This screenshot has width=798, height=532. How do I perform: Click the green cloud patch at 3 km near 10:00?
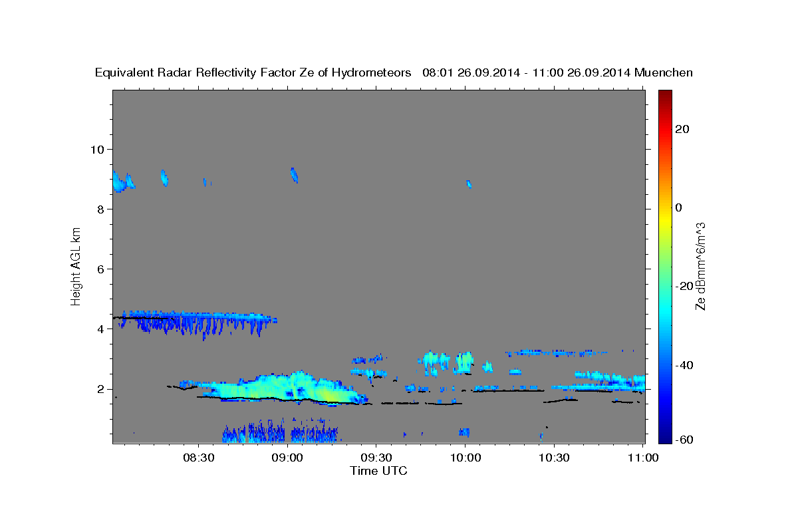(464, 362)
